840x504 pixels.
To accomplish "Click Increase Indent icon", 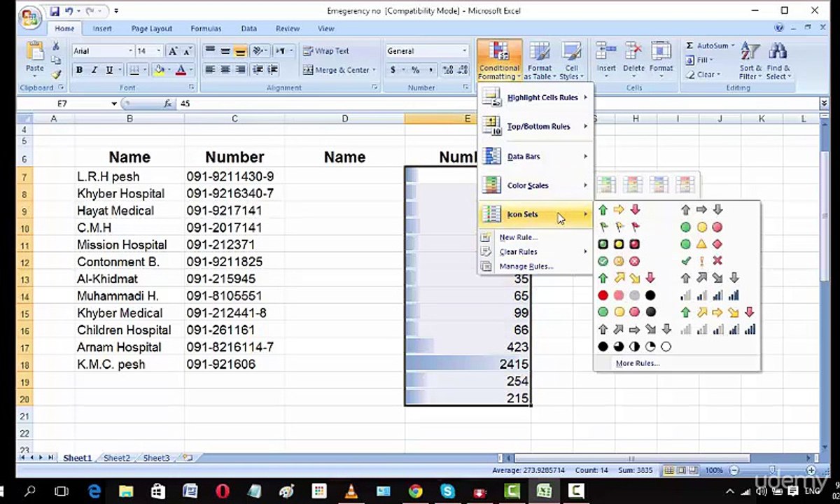I will [x=273, y=70].
